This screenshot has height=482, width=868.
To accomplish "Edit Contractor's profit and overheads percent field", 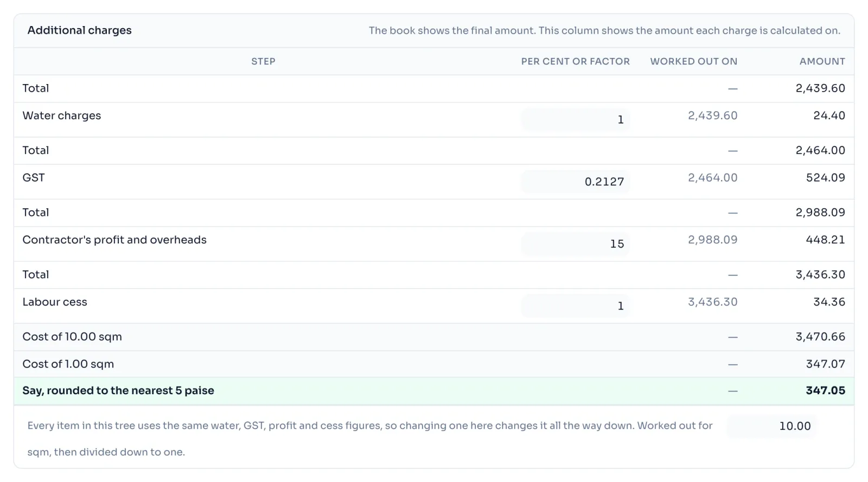I will pos(575,243).
